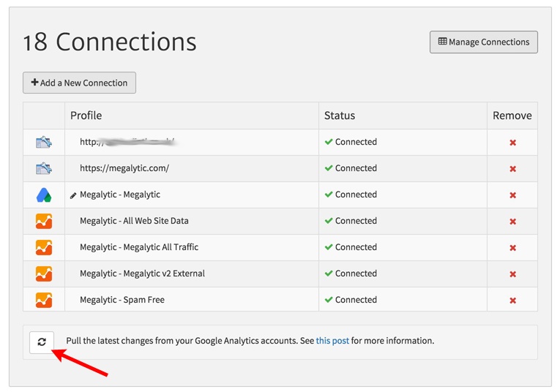
Task: Follow the "this post" link
Action: [332, 341]
